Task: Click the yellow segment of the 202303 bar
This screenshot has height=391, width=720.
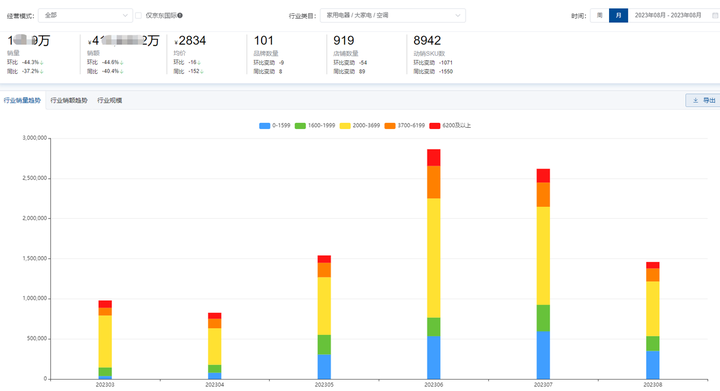Action: click(x=105, y=341)
